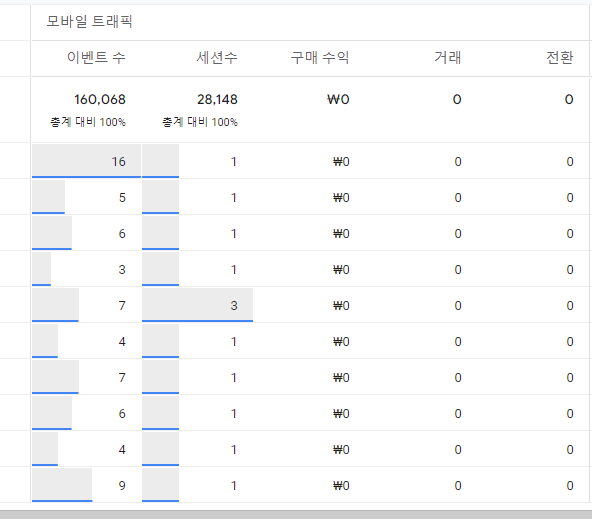Viewport: 592px width, 520px height.
Task: Click ₩0 revenue in the 16-events row
Action: point(341,162)
